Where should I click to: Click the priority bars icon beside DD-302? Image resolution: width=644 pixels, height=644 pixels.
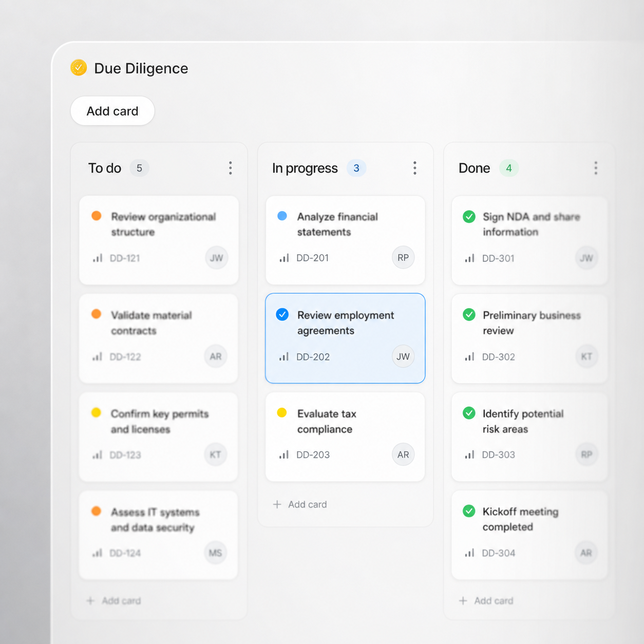(x=470, y=356)
